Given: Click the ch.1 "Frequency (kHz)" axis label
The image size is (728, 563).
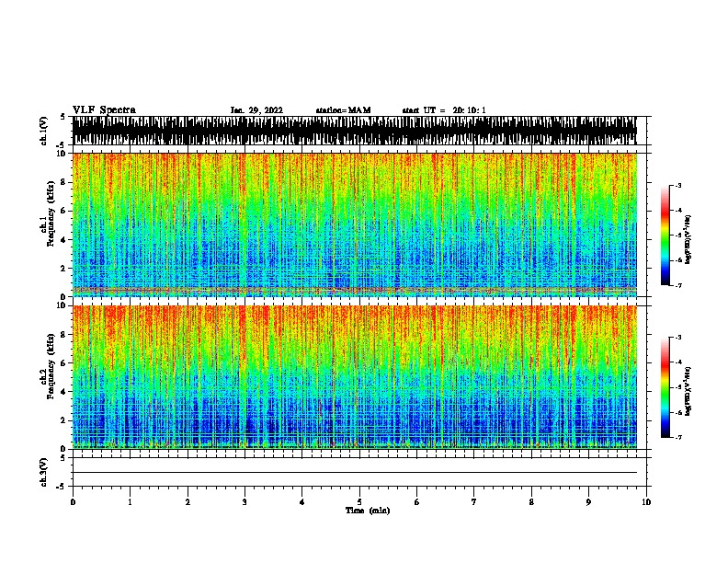Looking at the screenshot, I should click(51, 213).
